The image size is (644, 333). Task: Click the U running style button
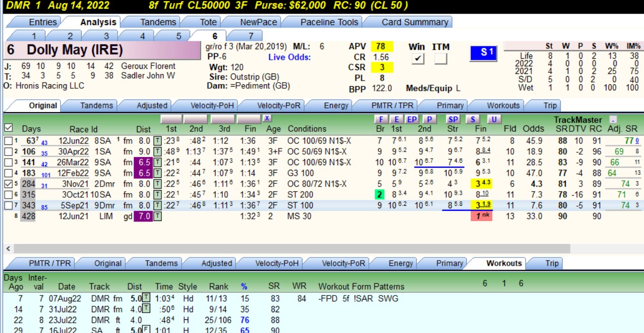tap(494, 119)
